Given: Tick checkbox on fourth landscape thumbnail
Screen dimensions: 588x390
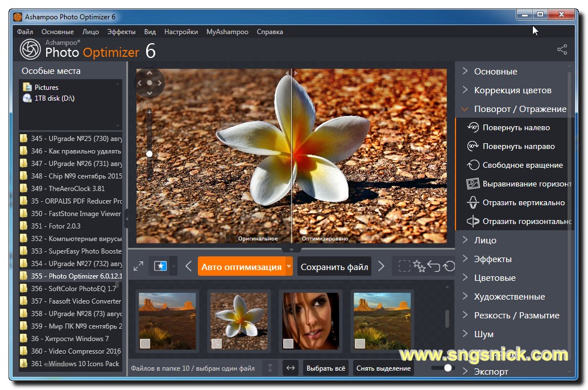Looking at the screenshot, I should point(359,343).
